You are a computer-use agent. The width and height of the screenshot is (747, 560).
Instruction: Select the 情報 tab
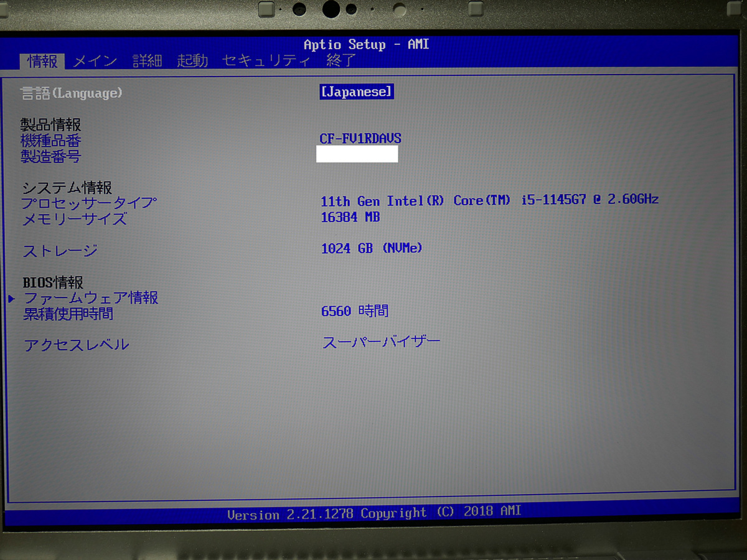pos(43,61)
